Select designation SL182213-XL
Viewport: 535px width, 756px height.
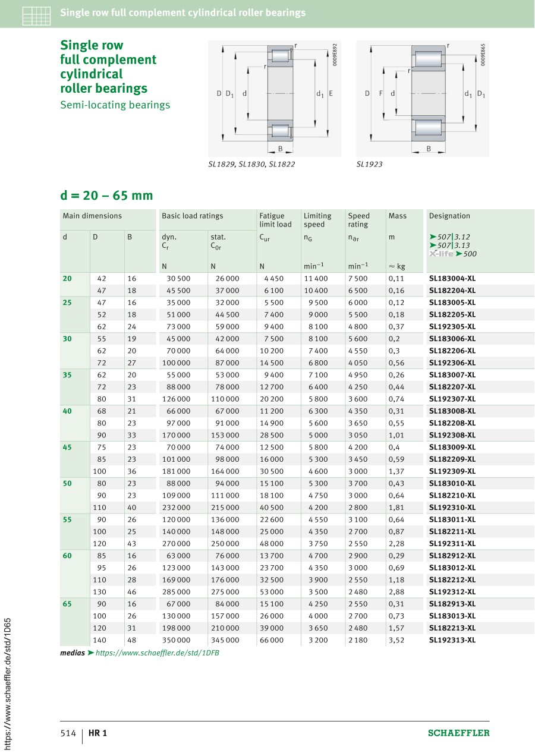click(452, 628)
